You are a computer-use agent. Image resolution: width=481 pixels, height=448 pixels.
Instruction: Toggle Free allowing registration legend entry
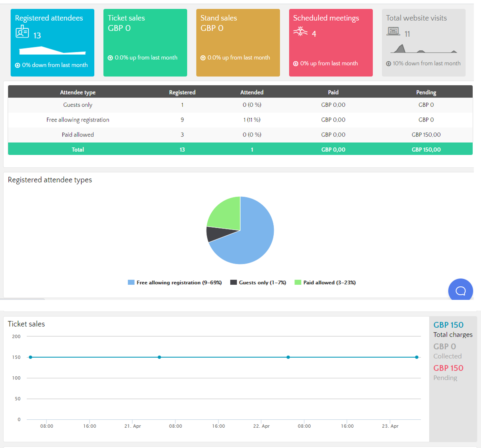175,283
